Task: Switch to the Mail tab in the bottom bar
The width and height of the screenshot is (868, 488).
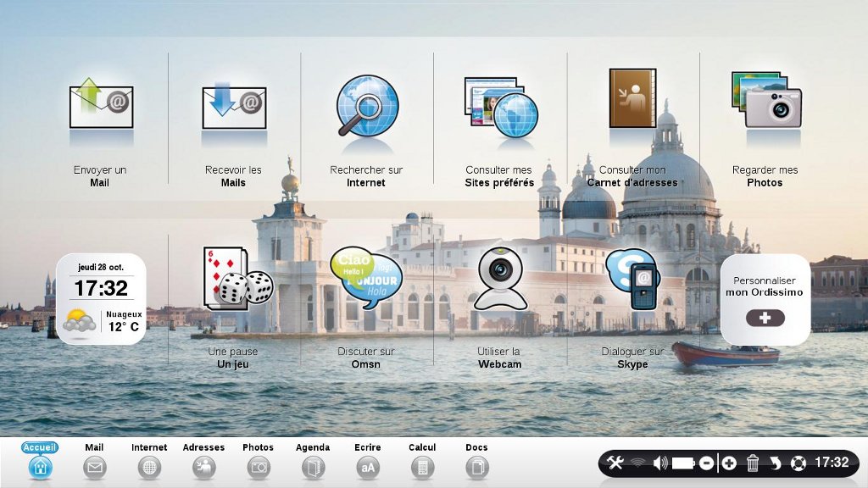Action: click(95, 466)
